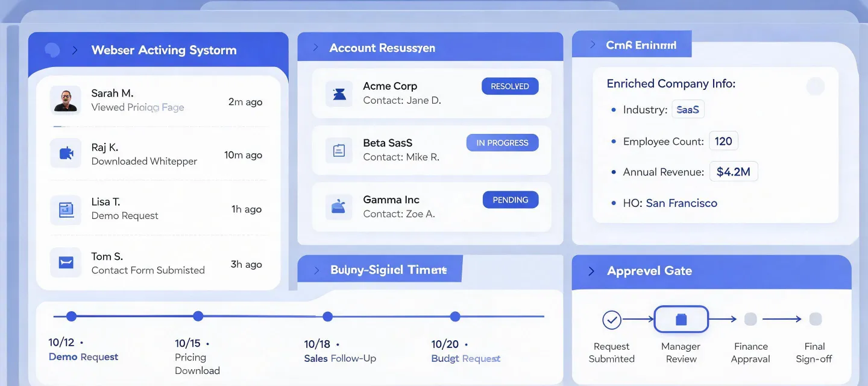
Task: Expand the Bulyny-Sigiıel Timeıne chevron
Action: pos(316,270)
